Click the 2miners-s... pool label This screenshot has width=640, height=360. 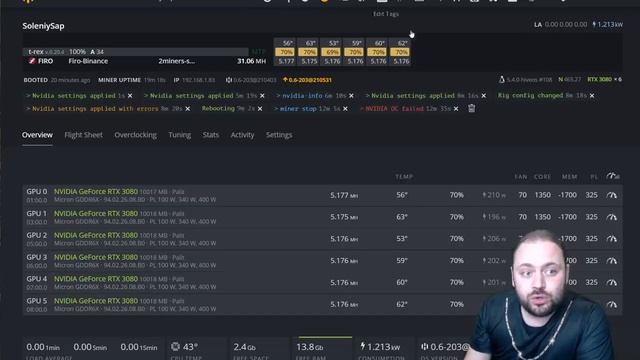tap(176, 61)
